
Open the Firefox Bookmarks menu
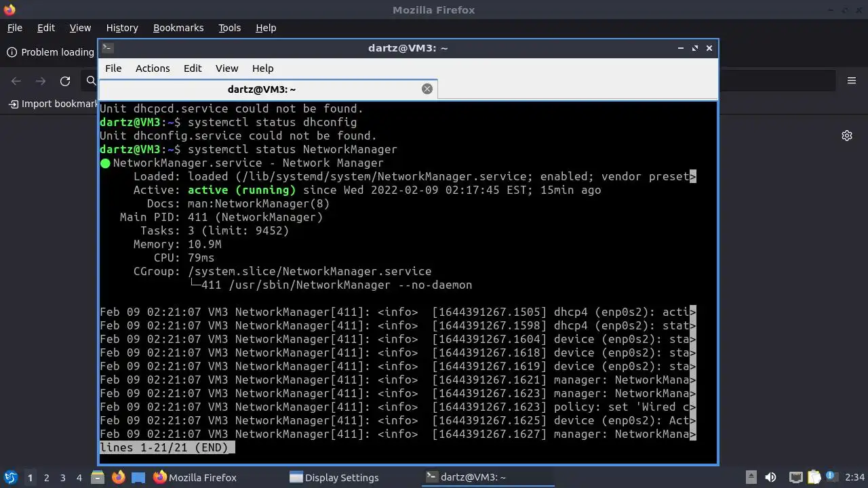pyautogui.click(x=178, y=28)
